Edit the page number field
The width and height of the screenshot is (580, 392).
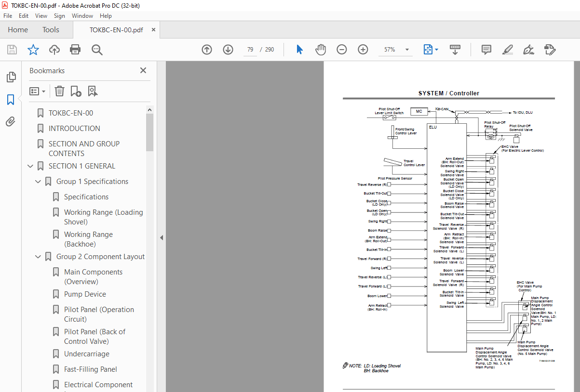pyautogui.click(x=250, y=49)
